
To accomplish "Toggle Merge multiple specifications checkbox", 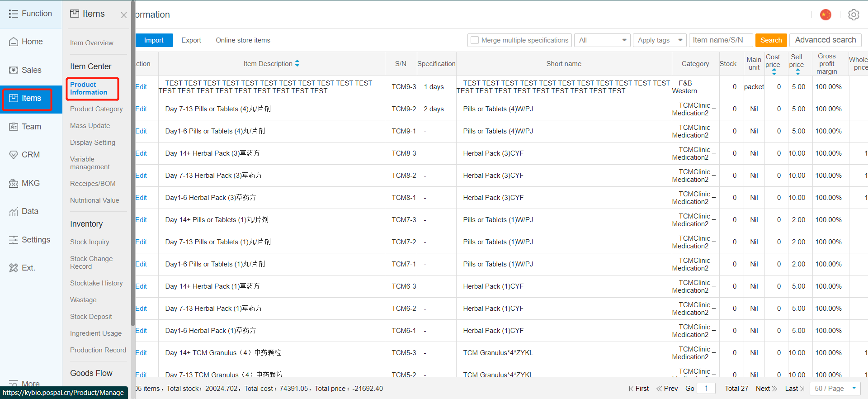I will 475,40.
